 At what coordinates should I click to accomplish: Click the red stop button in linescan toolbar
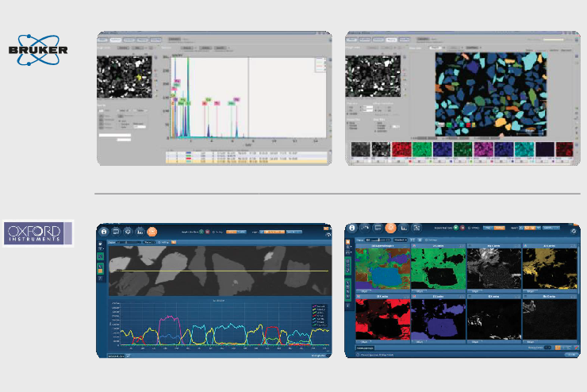click(208, 231)
